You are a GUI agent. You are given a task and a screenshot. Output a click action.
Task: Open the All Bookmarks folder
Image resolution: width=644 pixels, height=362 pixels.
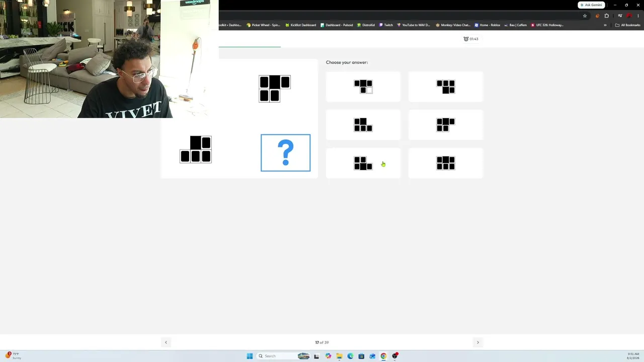pyautogui.click(x=628, y=25)
